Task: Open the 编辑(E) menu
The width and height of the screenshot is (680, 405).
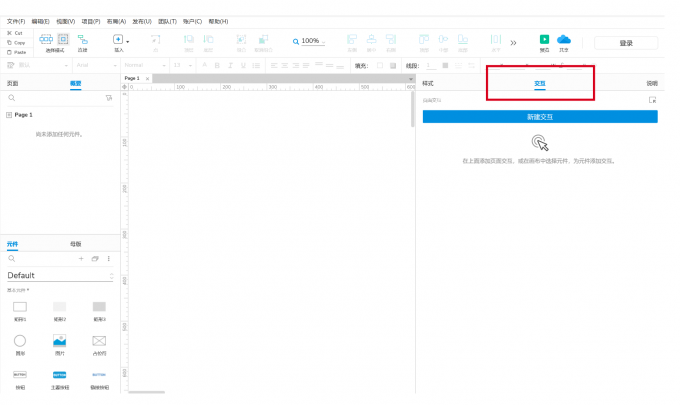Action: [41, 21]
